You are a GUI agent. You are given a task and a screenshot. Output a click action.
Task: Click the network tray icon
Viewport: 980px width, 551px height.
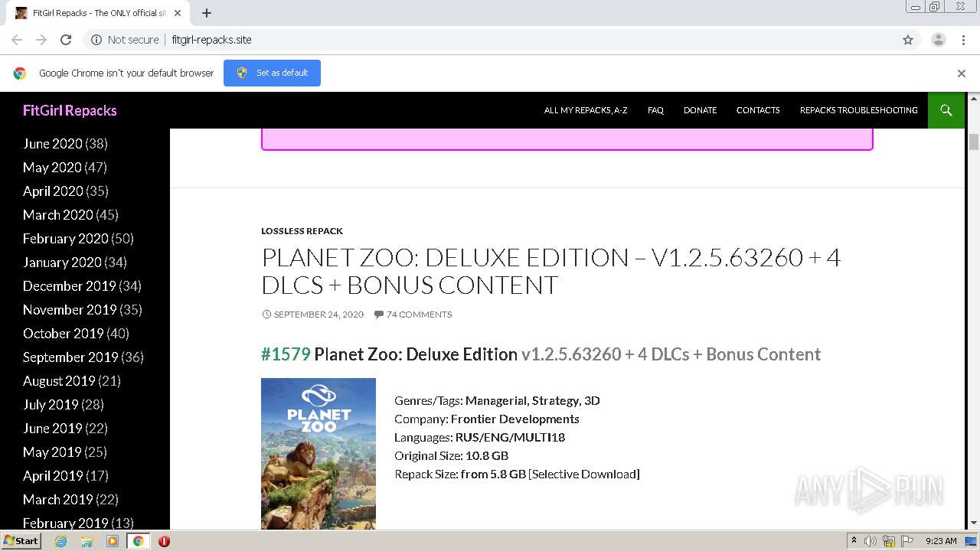(889, 541)
